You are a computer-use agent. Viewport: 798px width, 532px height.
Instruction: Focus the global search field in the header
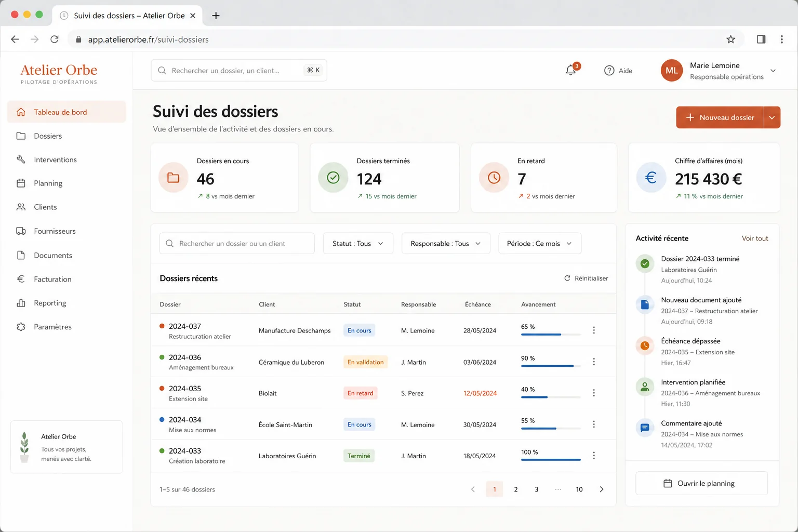239,71
